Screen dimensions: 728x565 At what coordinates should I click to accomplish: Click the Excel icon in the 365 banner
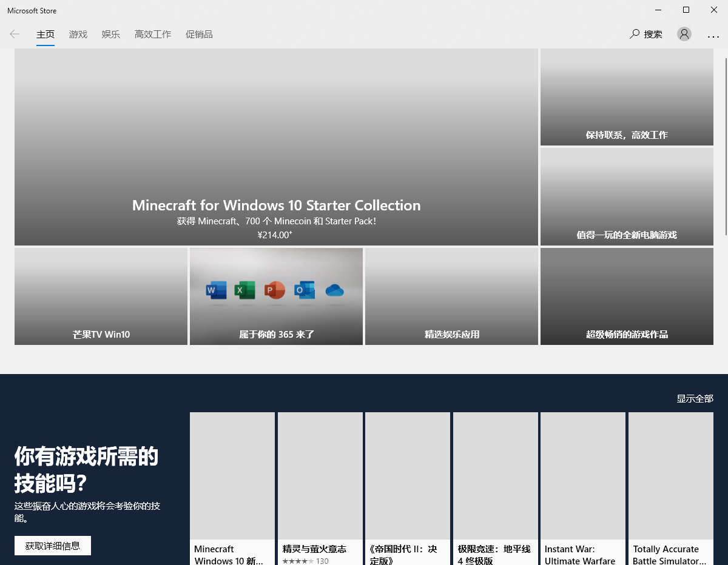tap(245, 290)
